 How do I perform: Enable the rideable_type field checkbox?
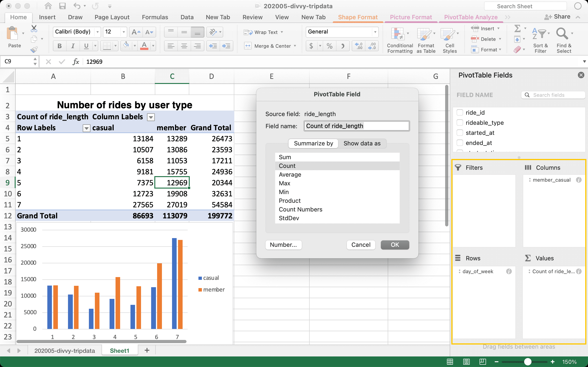point(460,122)
